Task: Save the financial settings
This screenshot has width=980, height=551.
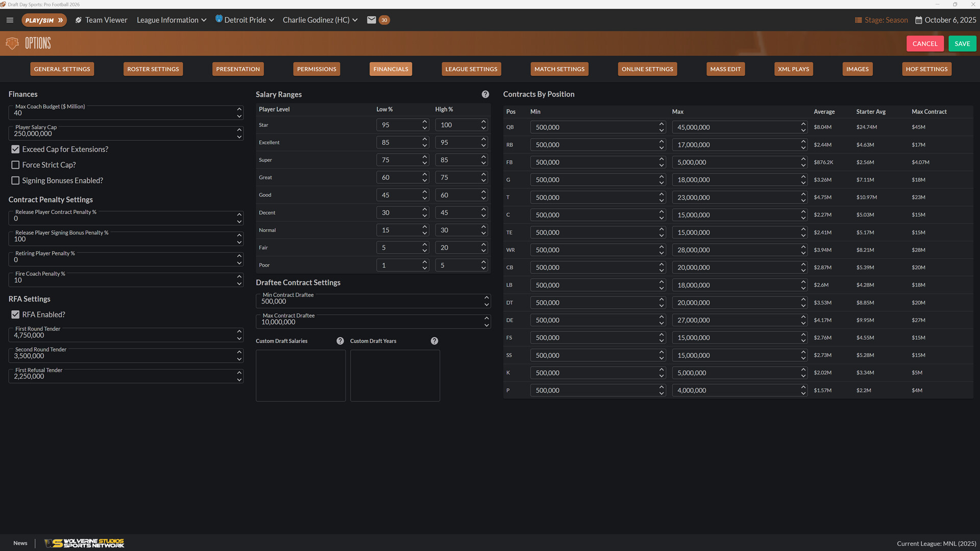Action: tap(962, 43)
